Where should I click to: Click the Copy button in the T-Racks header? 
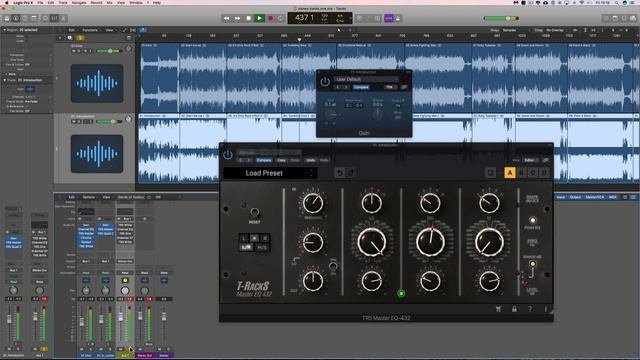coord(281,160)
